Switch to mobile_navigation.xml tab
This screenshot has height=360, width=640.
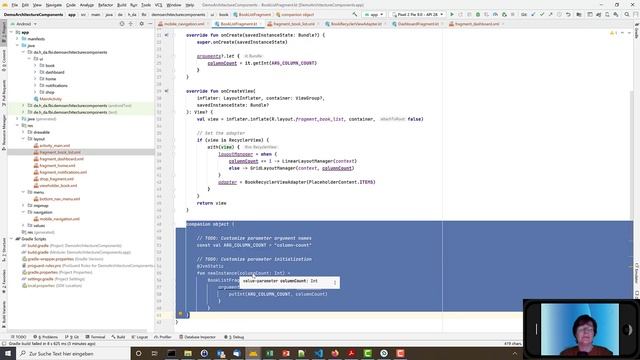(x=184, y=24)
